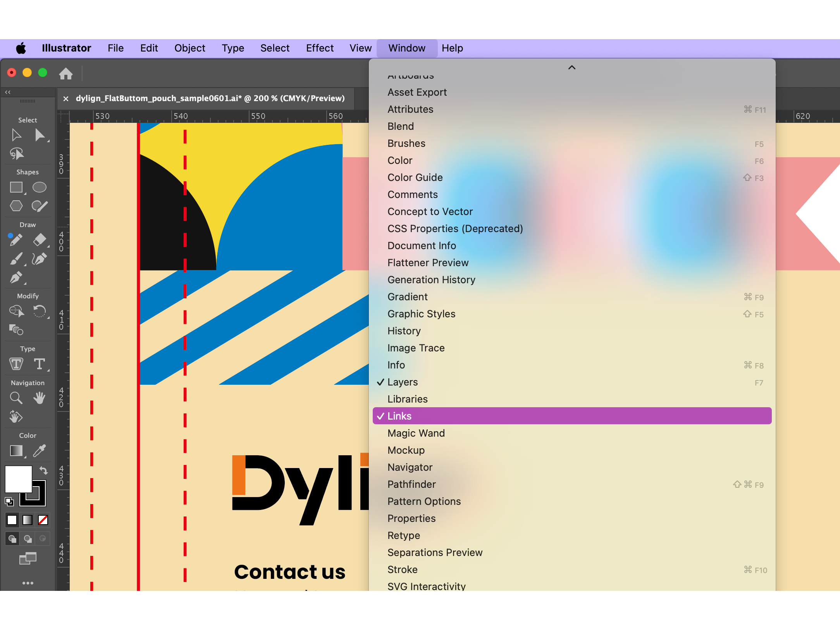
Task: Reset default fill and stroke
Action: [x=9, y=501]
